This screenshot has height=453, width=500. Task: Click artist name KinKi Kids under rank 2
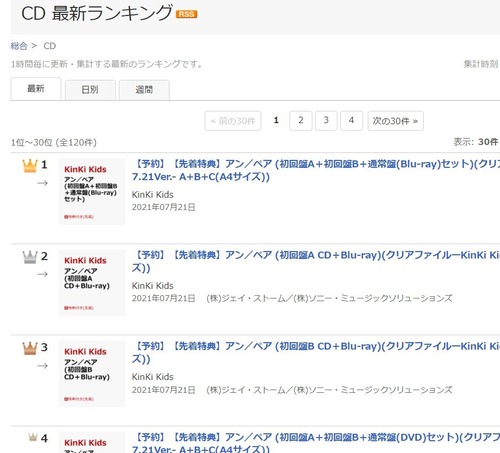click(153, 286)
